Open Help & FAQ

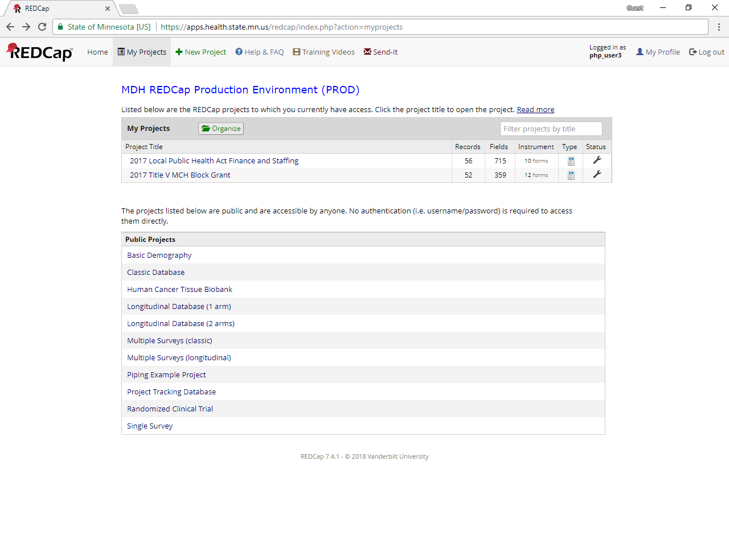pos(260,52)
